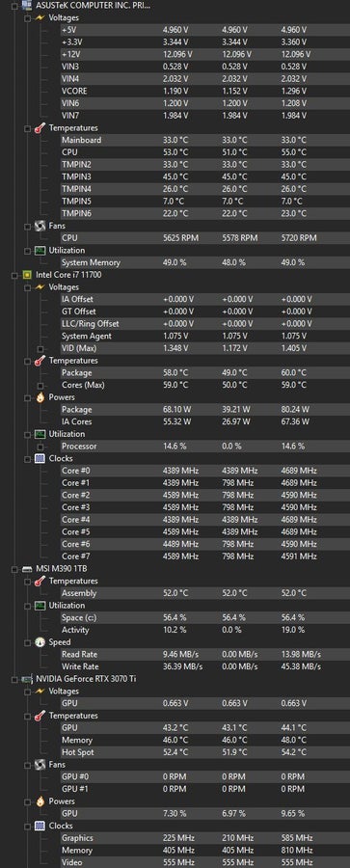Screen dimensions: 350x868
Task: Select the Core #7 clock row
Action: point(205,556)
